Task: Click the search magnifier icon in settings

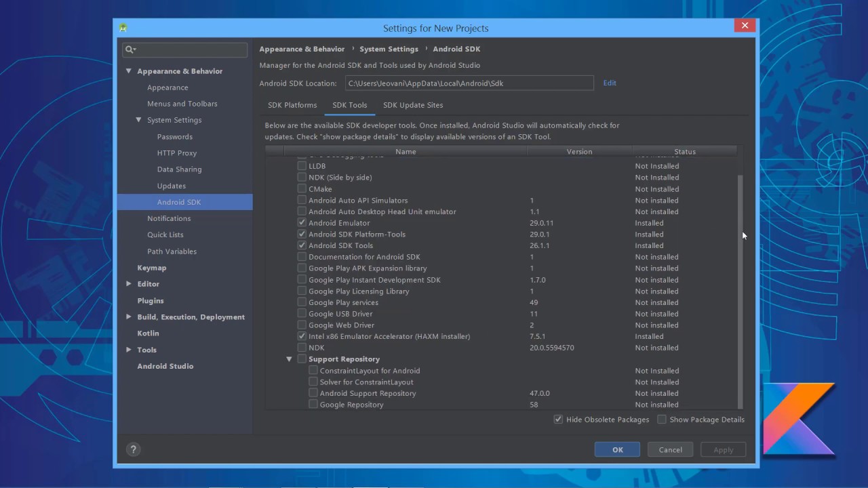Action: (x=130, y=49)
